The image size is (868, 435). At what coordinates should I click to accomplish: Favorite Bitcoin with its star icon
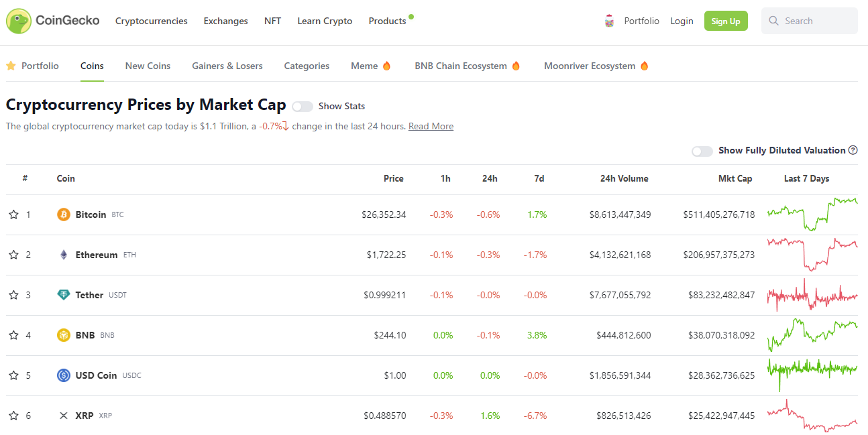(x=13, y=214)
